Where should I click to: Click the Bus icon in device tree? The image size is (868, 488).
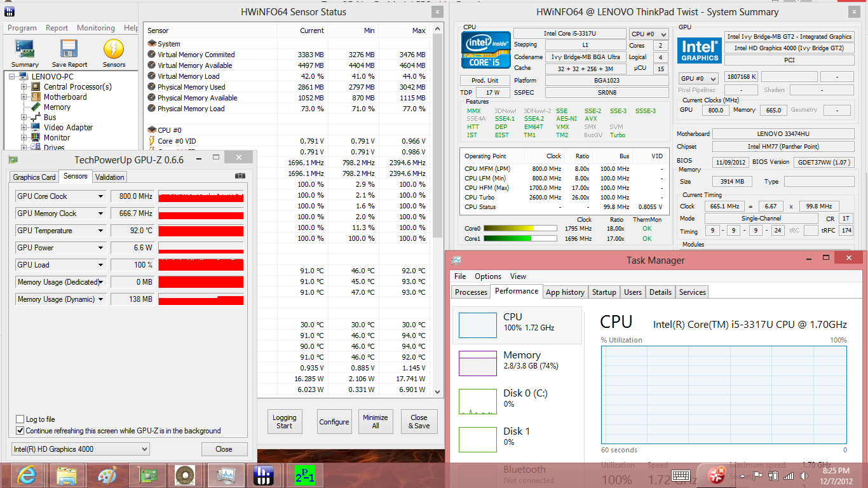point(37,118)
